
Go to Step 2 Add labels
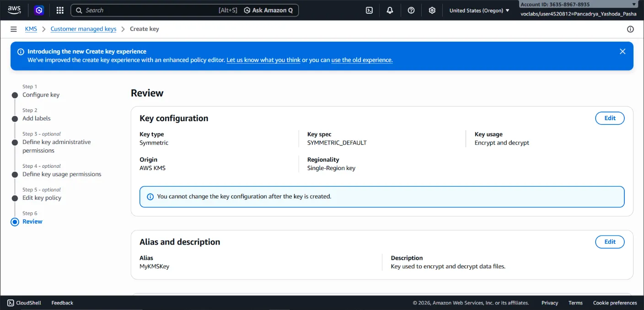point(37,118)
